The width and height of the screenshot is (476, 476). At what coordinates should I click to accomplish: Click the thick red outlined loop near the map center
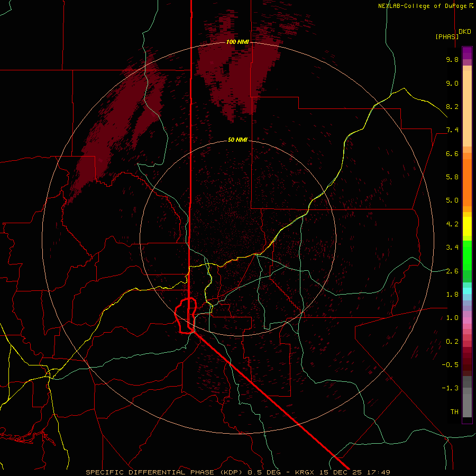tap(186, 316)
